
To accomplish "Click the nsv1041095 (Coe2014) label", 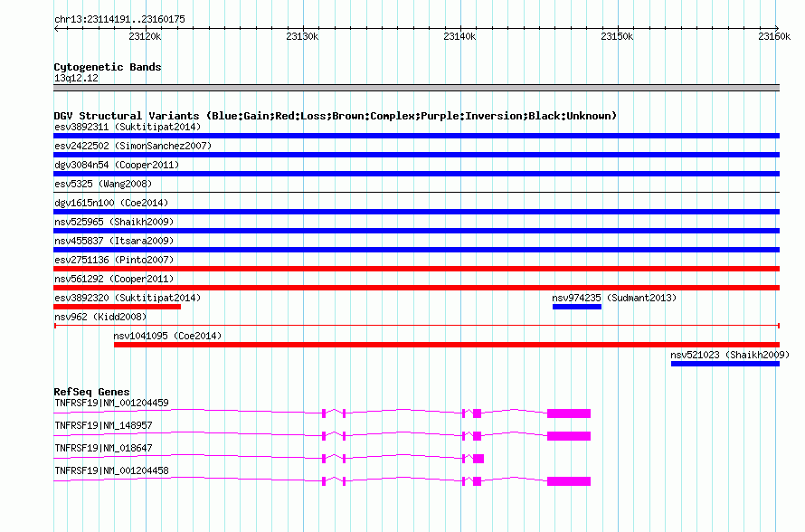I will click(x=167, y=336).
